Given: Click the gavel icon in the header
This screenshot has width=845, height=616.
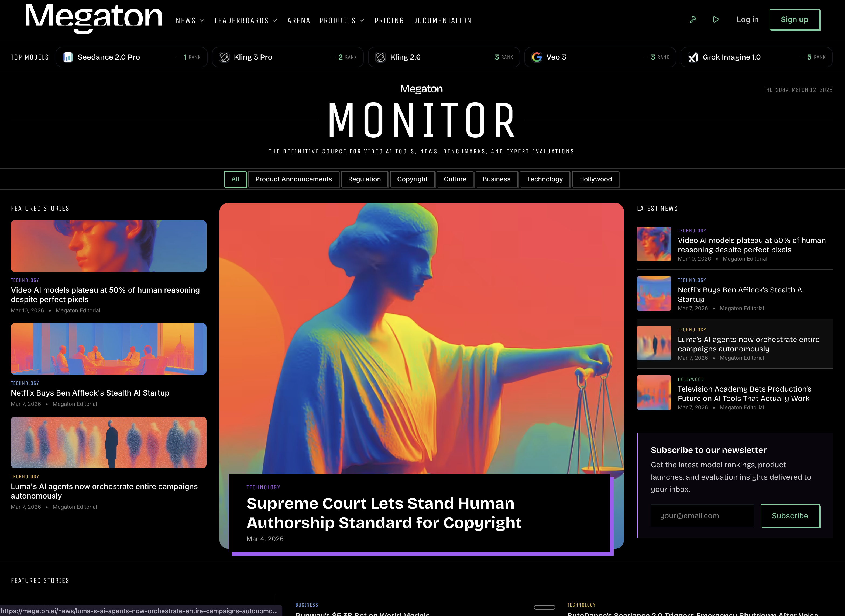Looking at the screenshot, I should pyautogui.click(x=693, y=19).
